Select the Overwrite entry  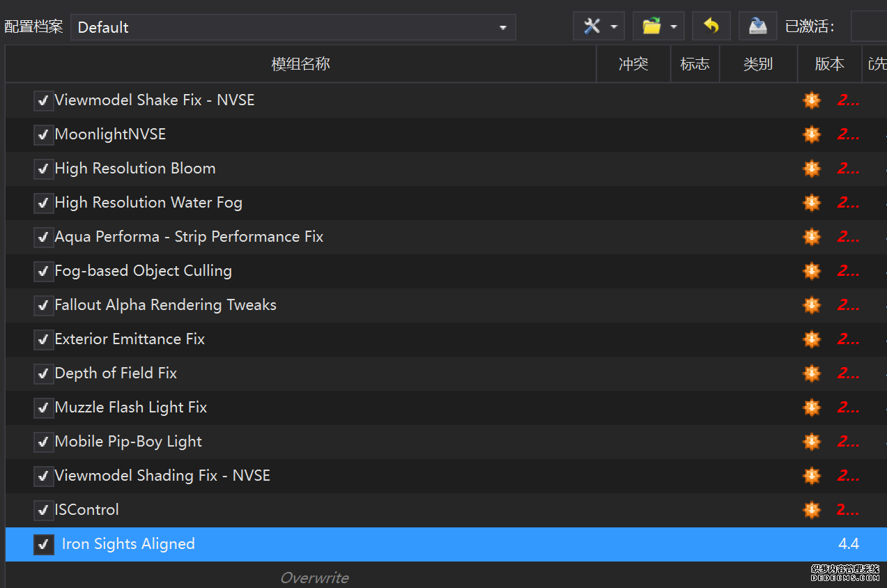point(314,578)
